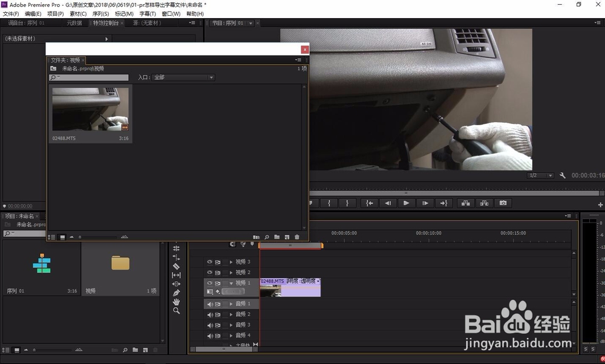
Task: Click the Lift button
Action: [x=466, y=203]
